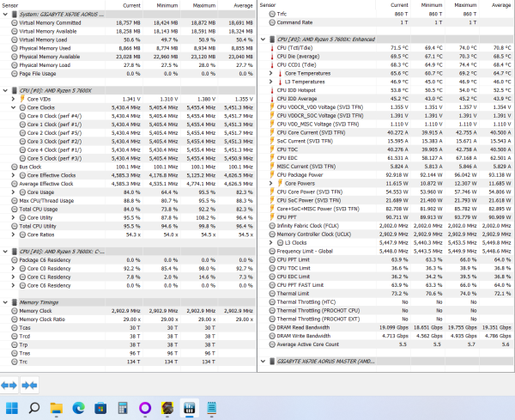
Task: Expand the Core Usage row
Action: (x=13, y=192)
